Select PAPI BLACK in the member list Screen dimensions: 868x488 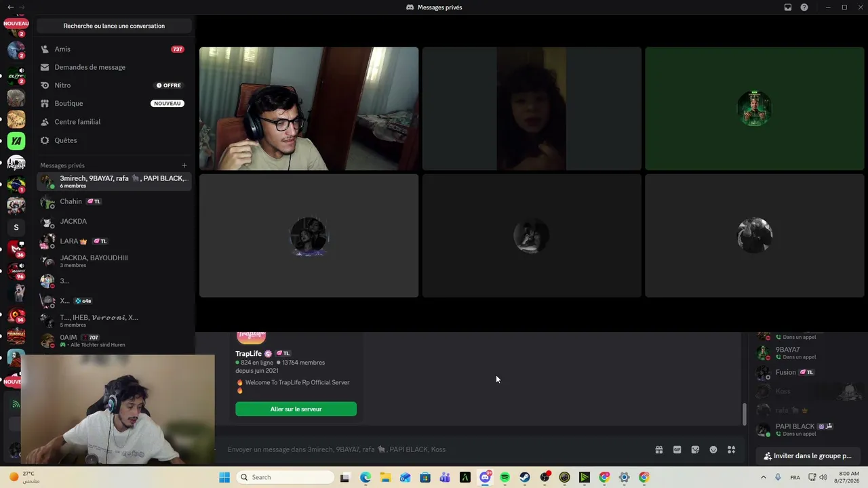807,430
